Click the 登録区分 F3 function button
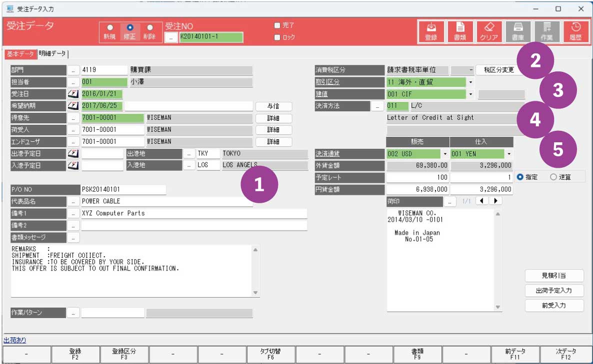The width and height of the screenshot is (593, 364). click(x=124, y=354)
